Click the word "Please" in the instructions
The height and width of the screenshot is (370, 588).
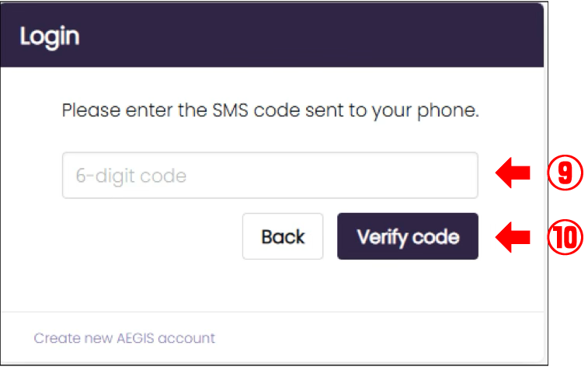coord(87,110)
